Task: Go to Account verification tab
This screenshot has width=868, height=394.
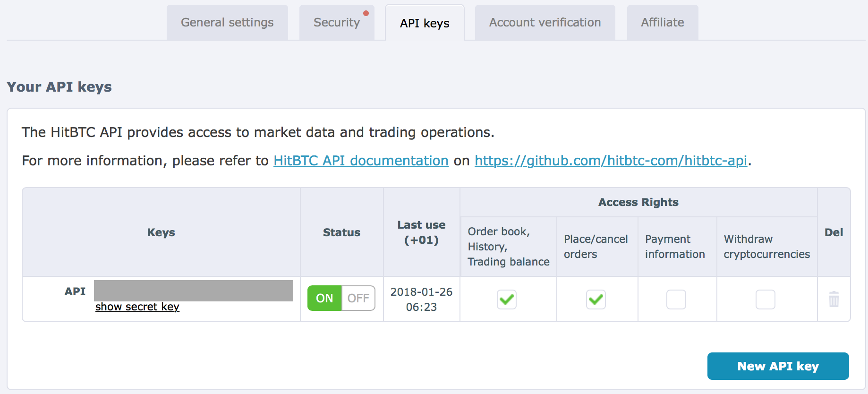Action: click(x=545, y=23)
